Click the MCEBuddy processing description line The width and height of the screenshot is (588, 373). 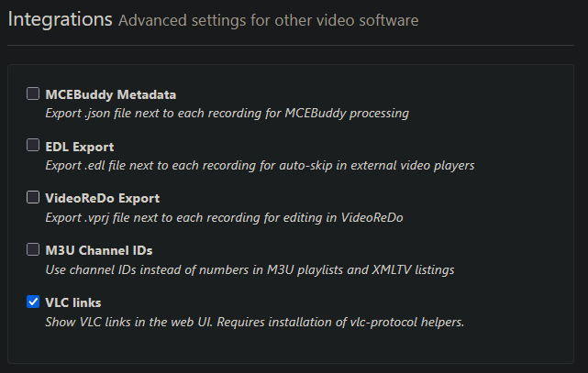point(227,114)
